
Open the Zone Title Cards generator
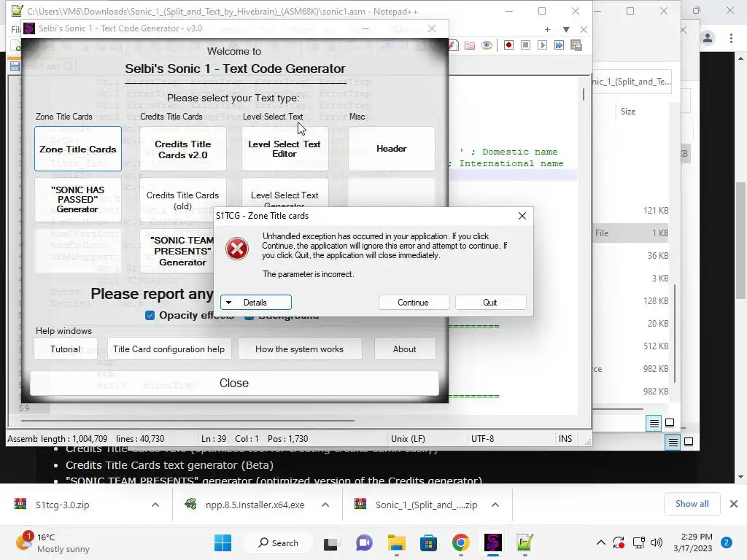click(x=77, y=149)
